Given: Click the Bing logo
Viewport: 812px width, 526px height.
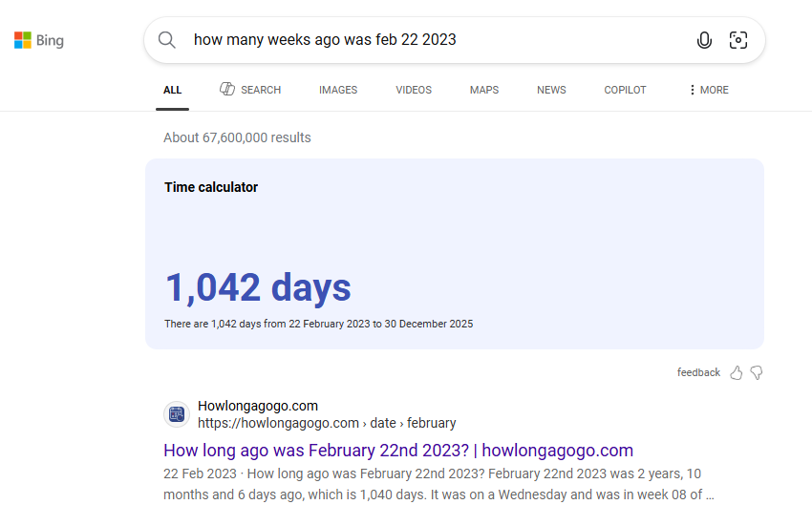Looking at the screenshot, I should click(x=39, y=40).
